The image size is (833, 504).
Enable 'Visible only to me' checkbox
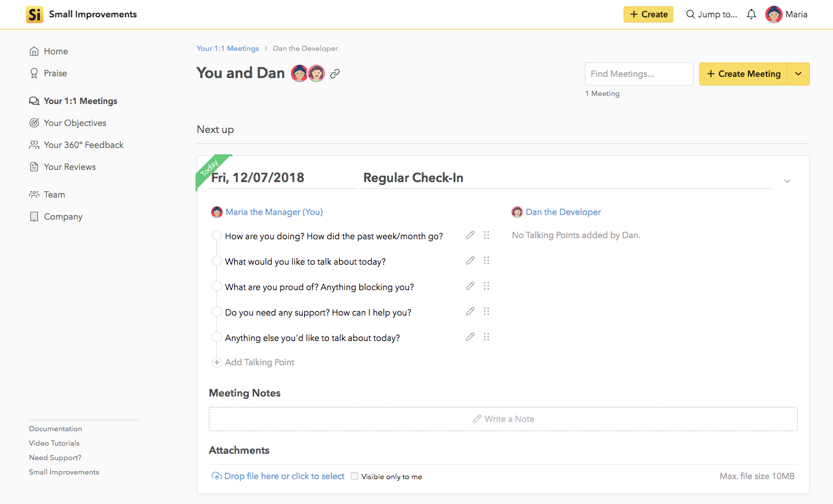(354, 476)
